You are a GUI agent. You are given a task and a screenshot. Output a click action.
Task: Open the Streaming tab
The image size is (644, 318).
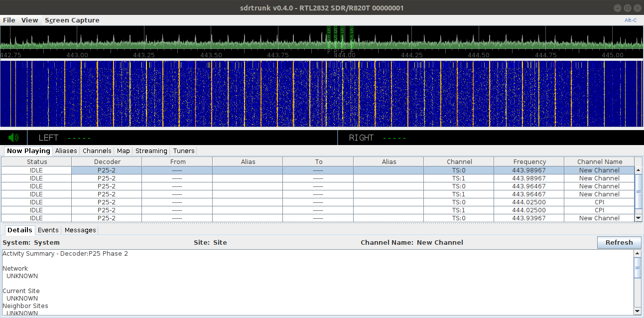[151, 151]
